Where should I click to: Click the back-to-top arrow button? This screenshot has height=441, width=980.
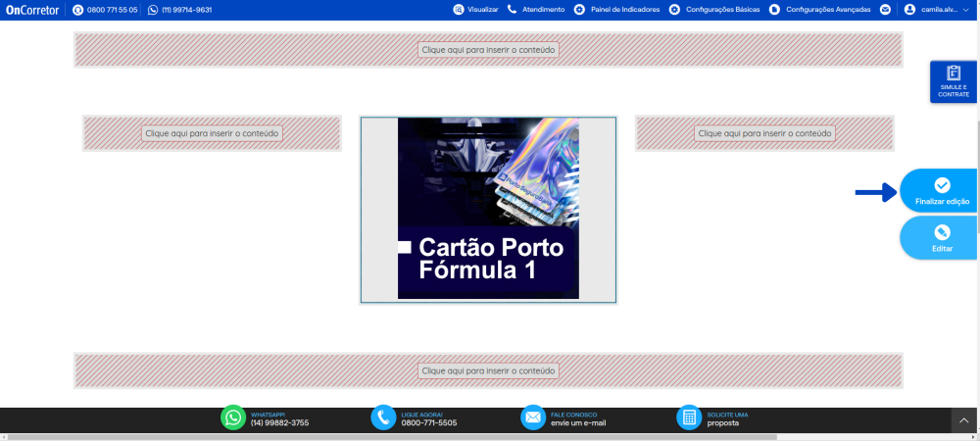point(963,420)
